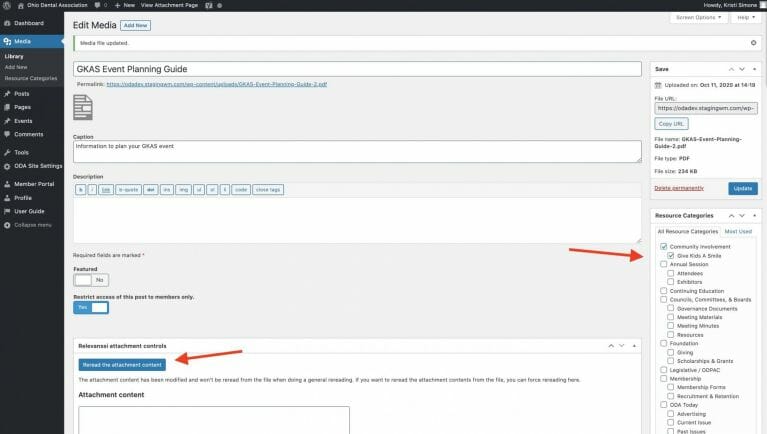Uncheck the Community Involvement category
This screenshot has height=434, width=767.
[664, 247]
